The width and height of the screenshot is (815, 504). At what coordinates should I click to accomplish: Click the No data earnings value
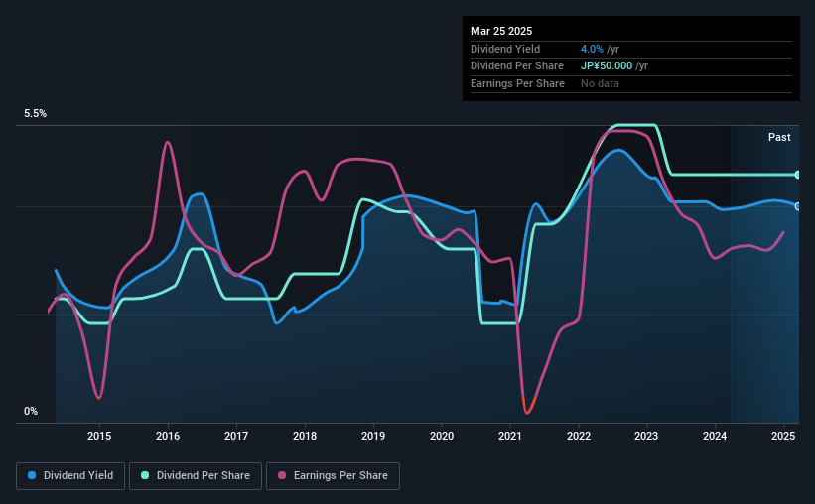(600, 83)
